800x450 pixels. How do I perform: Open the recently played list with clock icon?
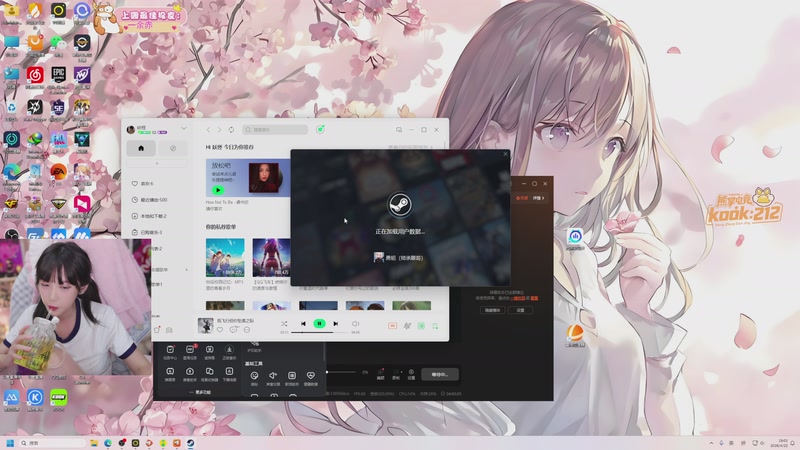click(149, 199)
